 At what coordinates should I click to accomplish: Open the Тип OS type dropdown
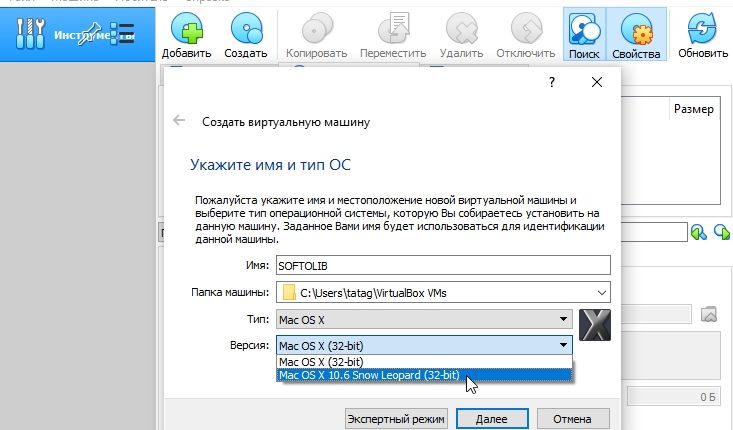tap(424, 320)
